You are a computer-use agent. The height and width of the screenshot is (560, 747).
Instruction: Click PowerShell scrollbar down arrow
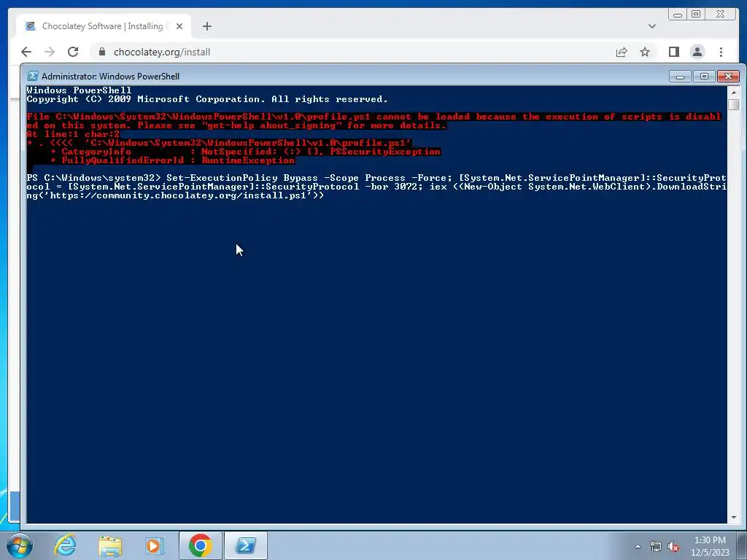coord(734,518)
